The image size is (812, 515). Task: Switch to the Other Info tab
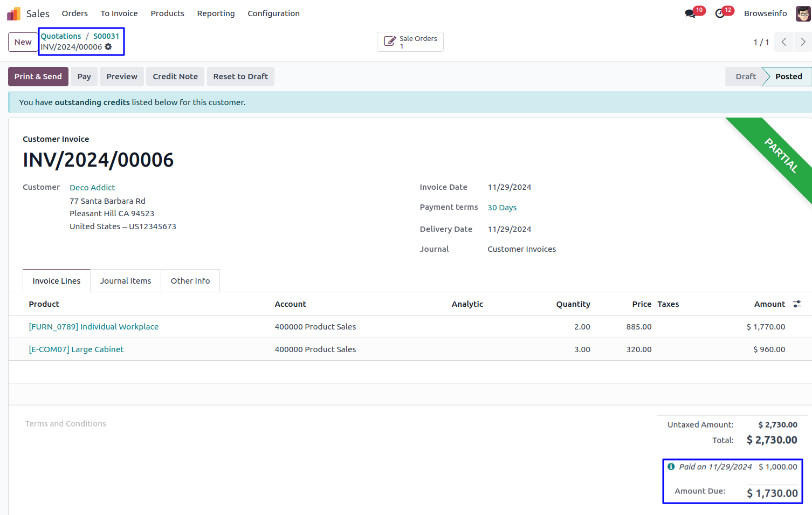pyautogui.click(x=190, y=281)
